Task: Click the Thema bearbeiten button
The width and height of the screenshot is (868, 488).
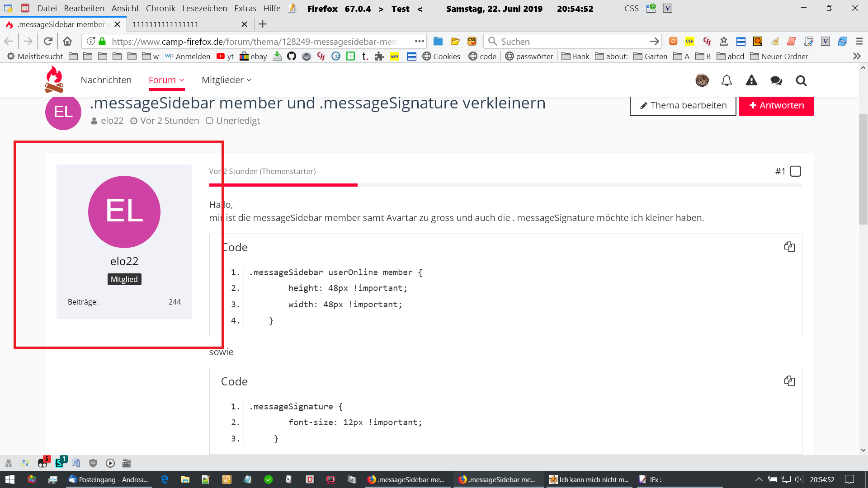Action: coord(683,105)
